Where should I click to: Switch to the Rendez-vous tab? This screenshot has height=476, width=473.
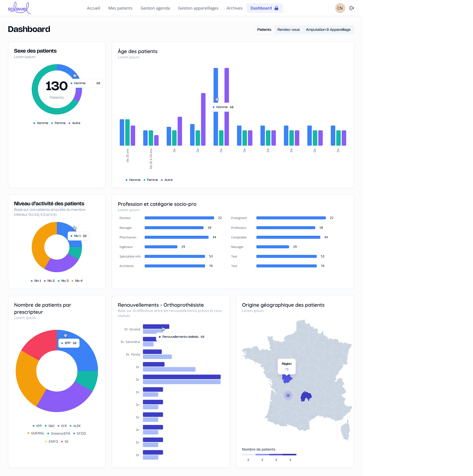(x=288, y=30)
